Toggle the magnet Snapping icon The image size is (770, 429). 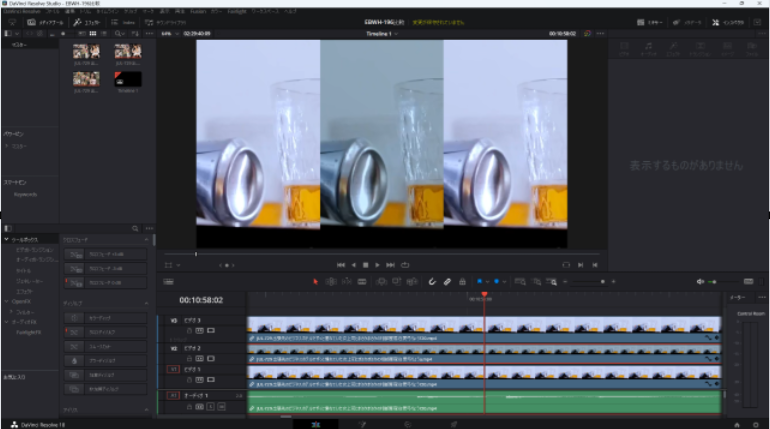pyautogui.click(x=432, y=282)
